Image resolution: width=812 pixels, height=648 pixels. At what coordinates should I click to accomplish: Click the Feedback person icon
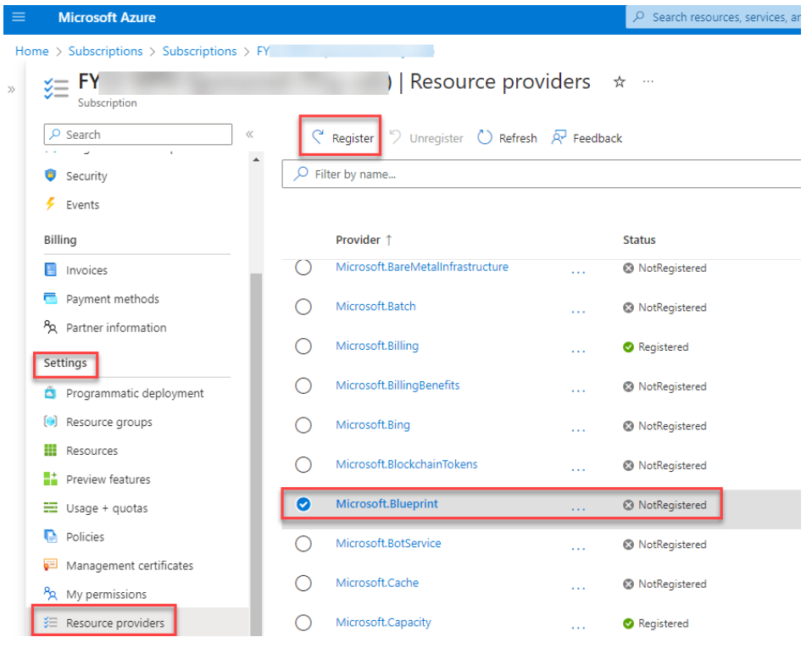(559, 138)
